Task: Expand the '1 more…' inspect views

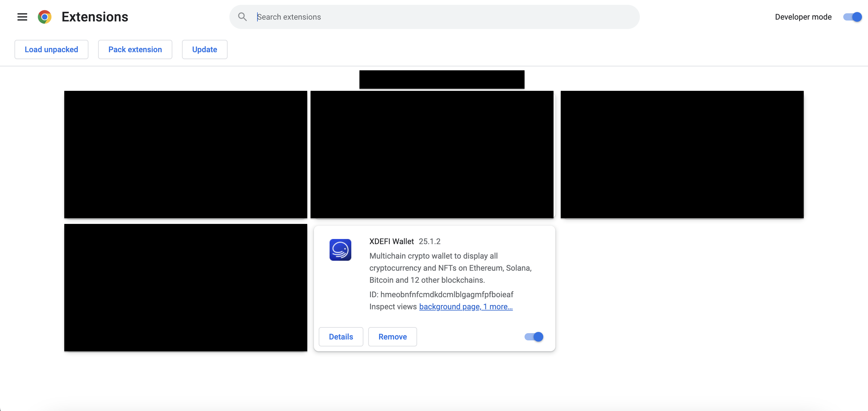Action: [498, 307]
